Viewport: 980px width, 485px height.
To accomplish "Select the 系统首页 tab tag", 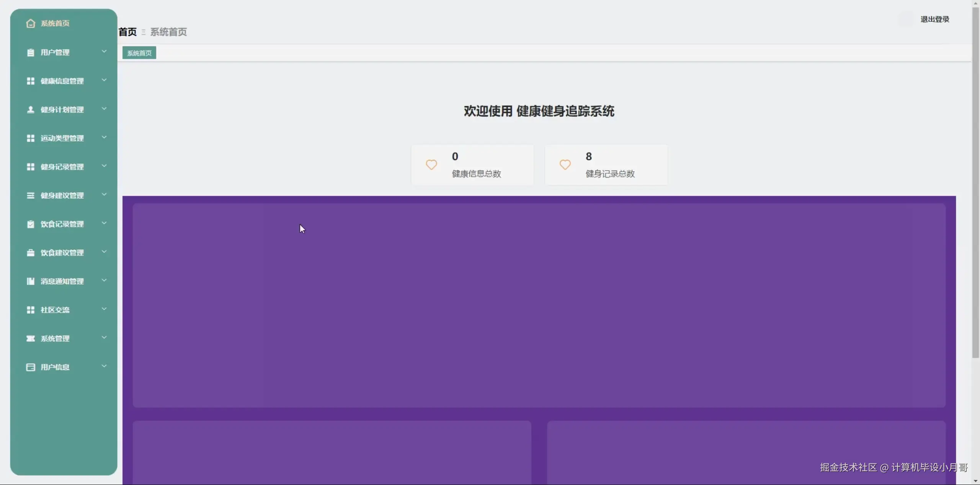I will 139,53.
